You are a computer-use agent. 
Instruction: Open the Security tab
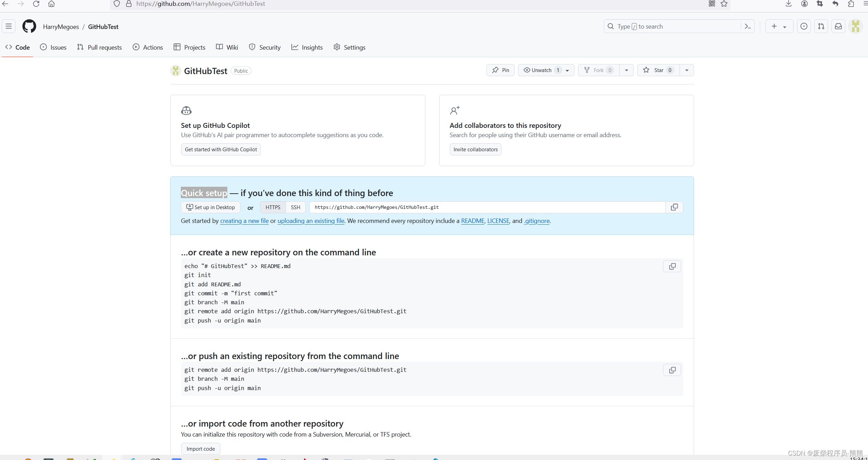(x=265, y=47)
